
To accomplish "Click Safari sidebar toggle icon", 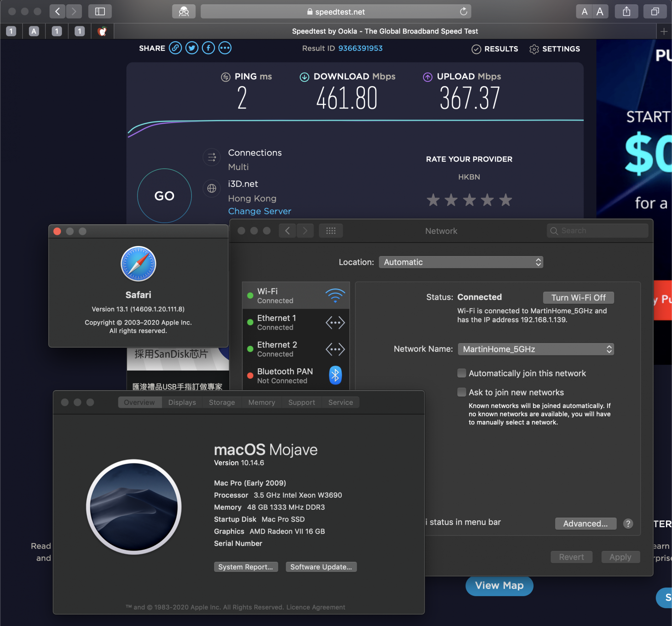I will point(100,11).
